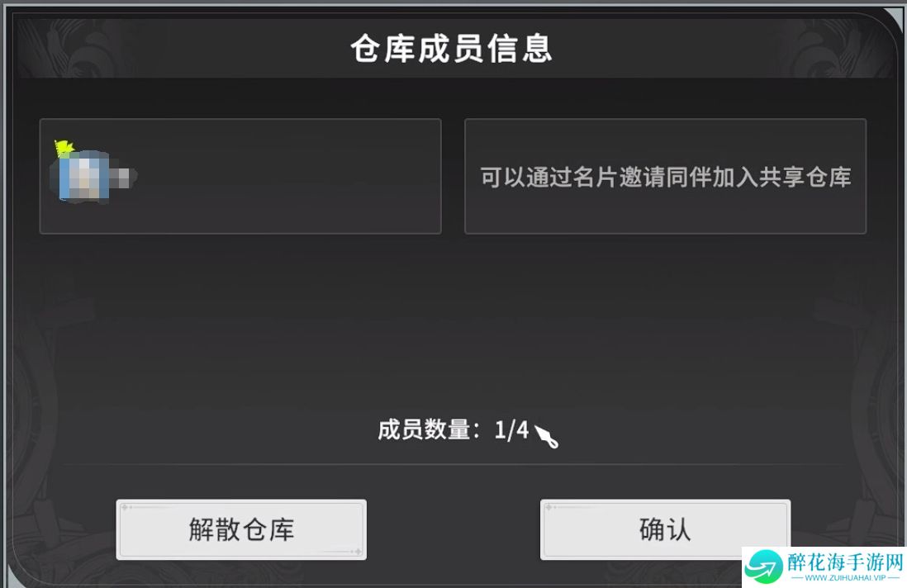Select the first member card panel
Image resolution: width=907 pixels, height=588 pixels.
240,177
